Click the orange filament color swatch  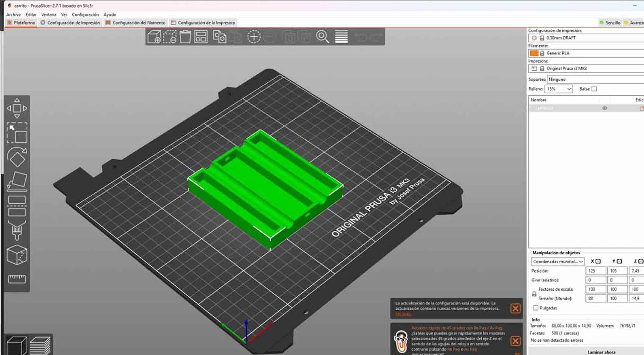534,53
